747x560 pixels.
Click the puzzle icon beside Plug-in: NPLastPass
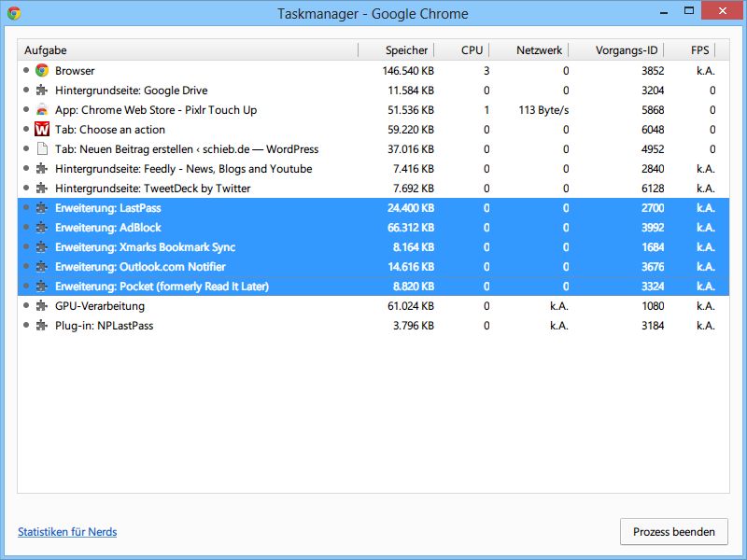(x=42, y=325)
